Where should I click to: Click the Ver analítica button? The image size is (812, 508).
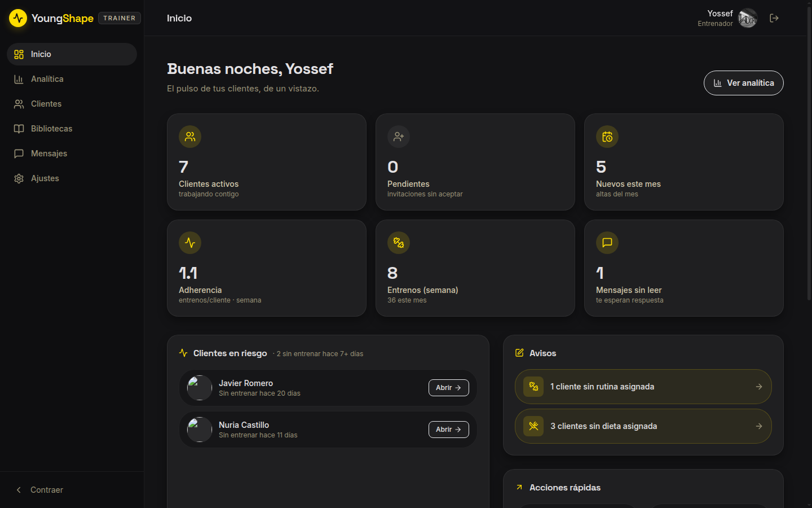[x=743, y=83]
